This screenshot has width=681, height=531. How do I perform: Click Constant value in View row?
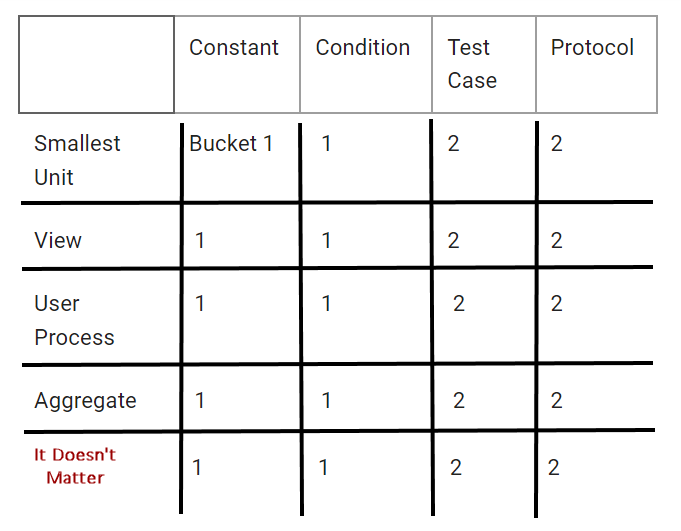coord(200,240)
